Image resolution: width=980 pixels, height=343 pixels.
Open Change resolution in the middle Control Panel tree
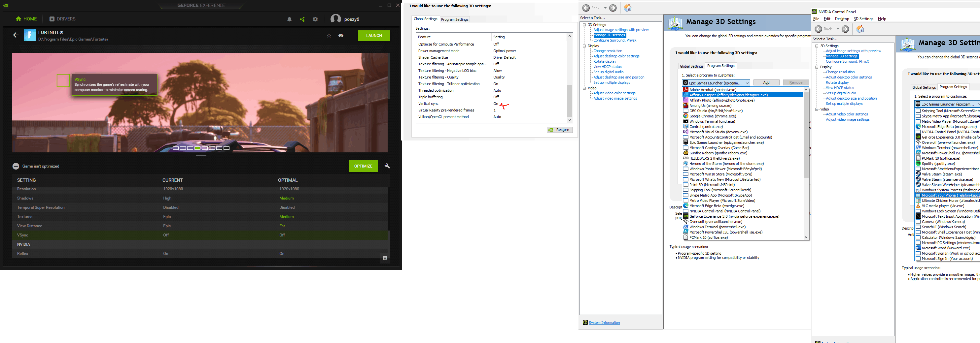click(608, 51)
